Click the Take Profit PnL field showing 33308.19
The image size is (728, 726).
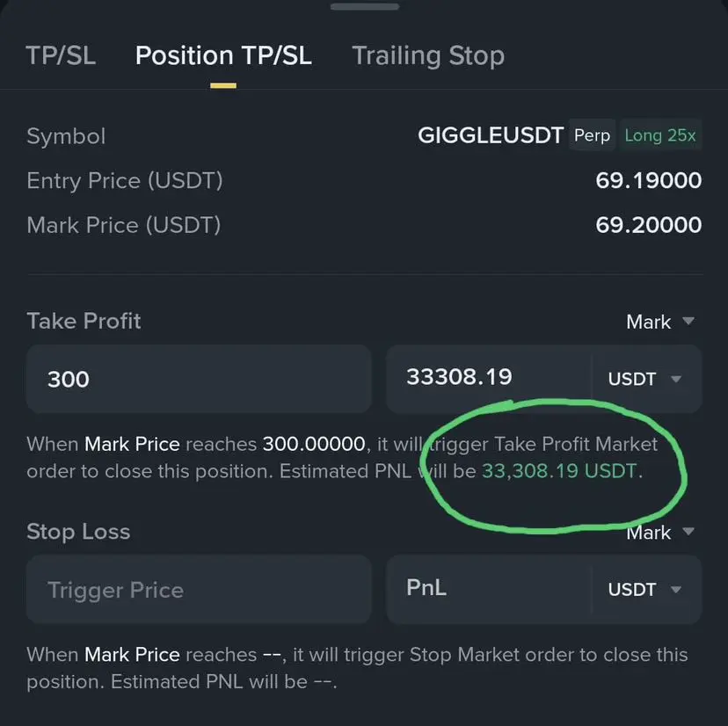489,377
